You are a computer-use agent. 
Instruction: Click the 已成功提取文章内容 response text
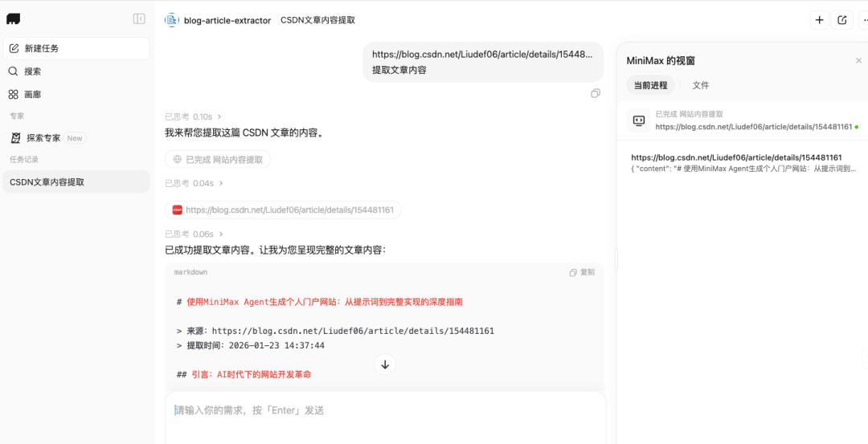pos(275,251)
